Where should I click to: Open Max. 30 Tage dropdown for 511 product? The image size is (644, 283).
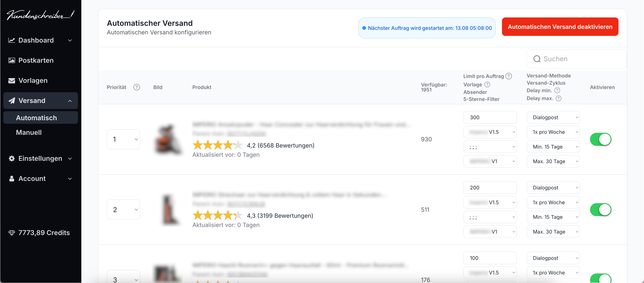pos(553,232)
